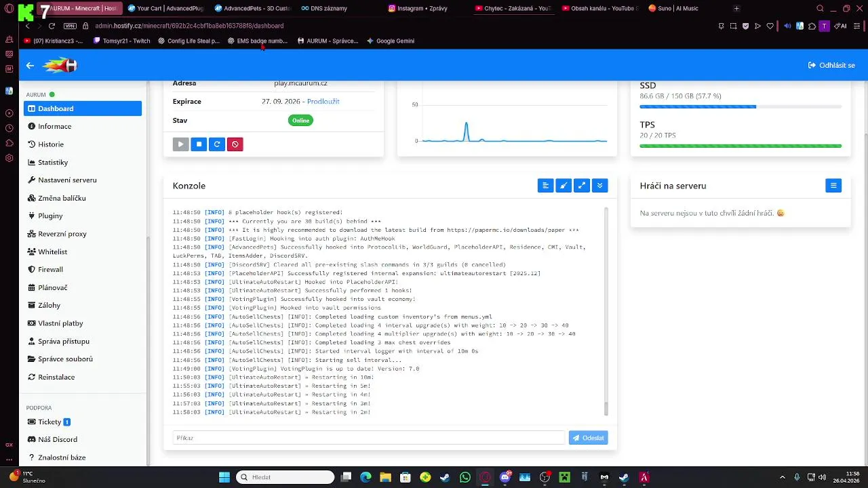Image resolution: width=868 pixels, height=488 pixels.
Task: Open Pluginy in the sidebar
Action: click(83, 216)
